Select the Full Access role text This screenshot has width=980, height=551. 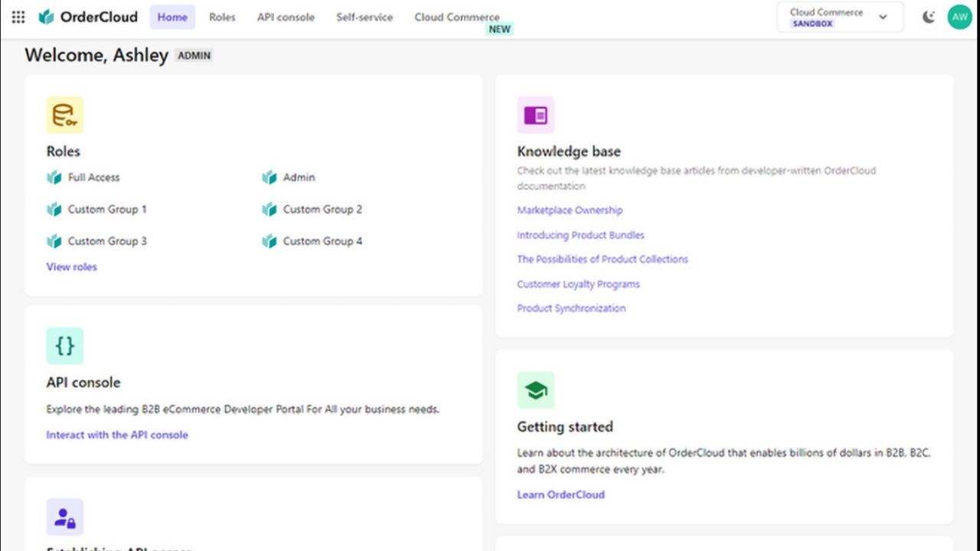pyautogui.click(x=93, y=178)
